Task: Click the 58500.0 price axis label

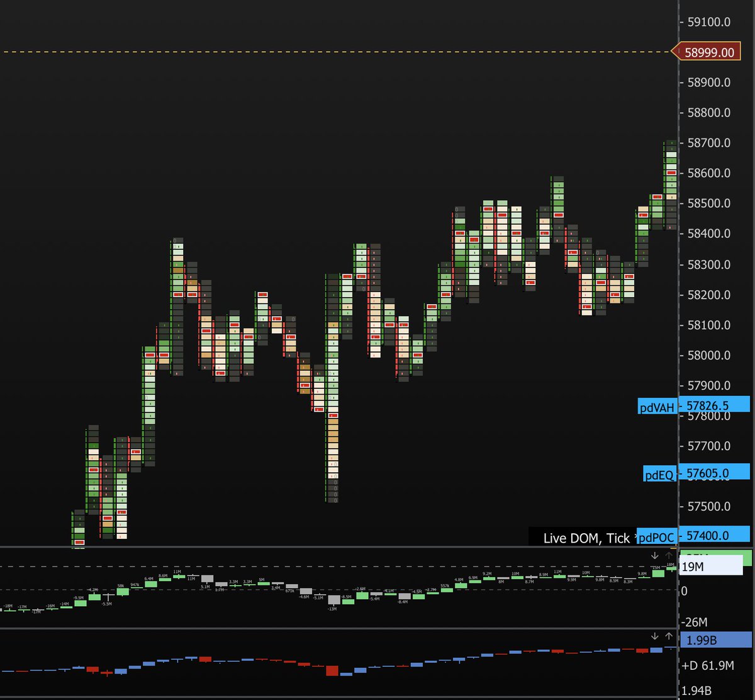Action: click(708, 203)
